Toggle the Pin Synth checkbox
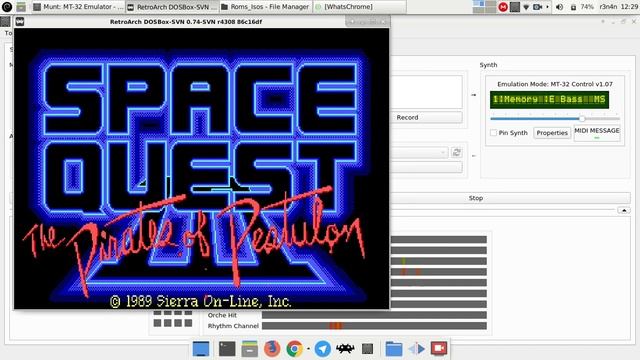640x360 pixels. pyautogui.click(x=493, y=133)
